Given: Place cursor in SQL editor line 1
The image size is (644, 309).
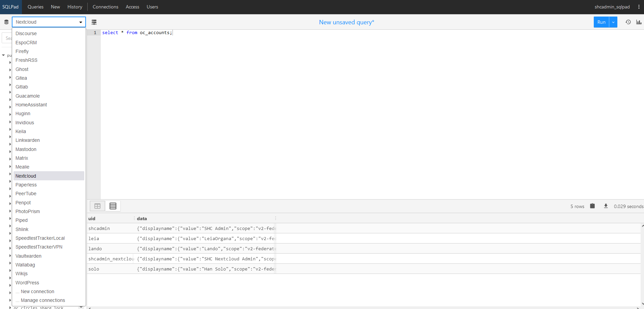Looking at the screenshot, I should 372,33.
